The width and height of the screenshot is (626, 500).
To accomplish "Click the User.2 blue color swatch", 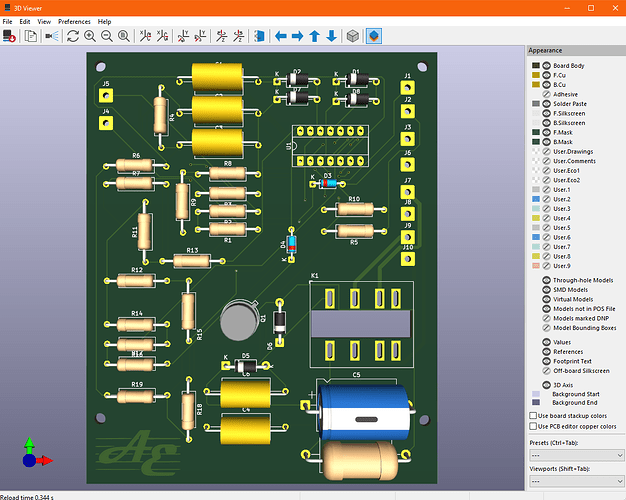I will click(x=536, y=199).
